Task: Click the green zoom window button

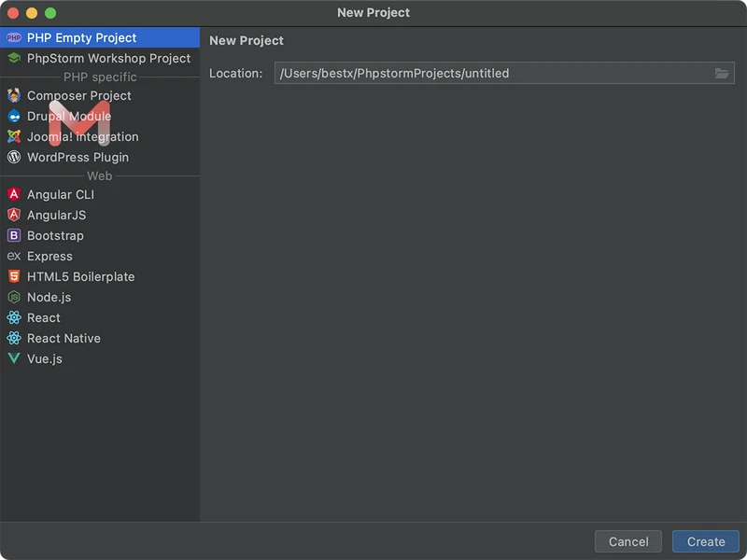Action: pyautogui.click(x=50, y=13)
